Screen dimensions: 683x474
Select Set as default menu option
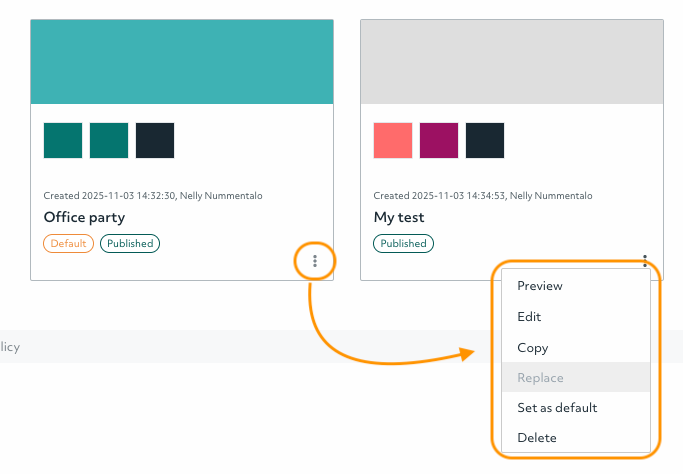[x=557, y=408]
